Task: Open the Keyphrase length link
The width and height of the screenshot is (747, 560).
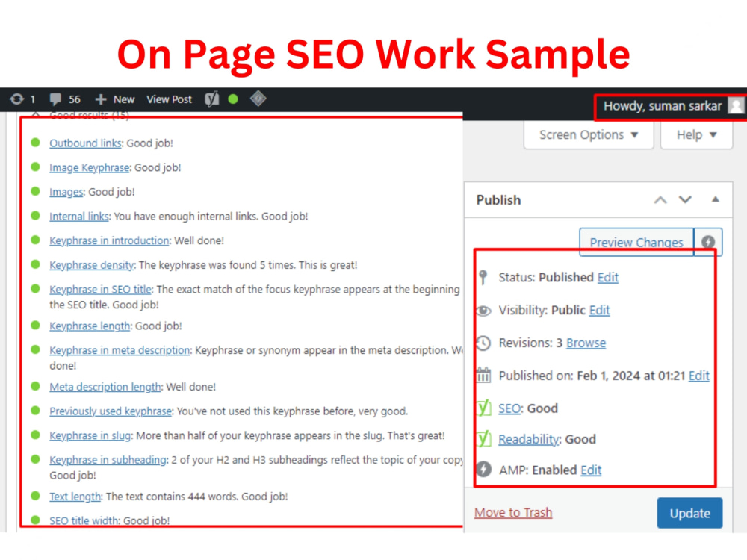Action: pos(90,326)
